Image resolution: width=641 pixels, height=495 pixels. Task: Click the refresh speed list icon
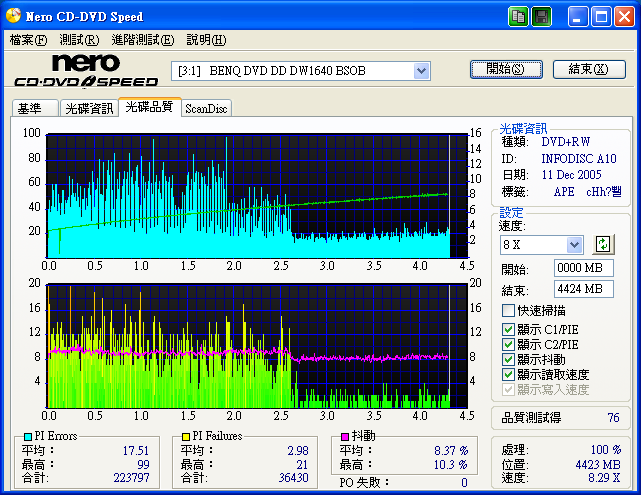coord(603,244)
